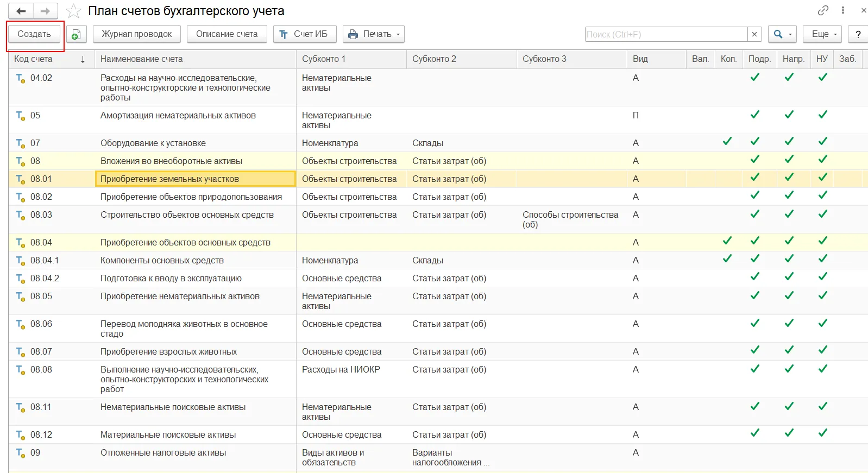Click the account icon of row 08.08
Viewport: 868px width, 473px height.
(21, 370)
